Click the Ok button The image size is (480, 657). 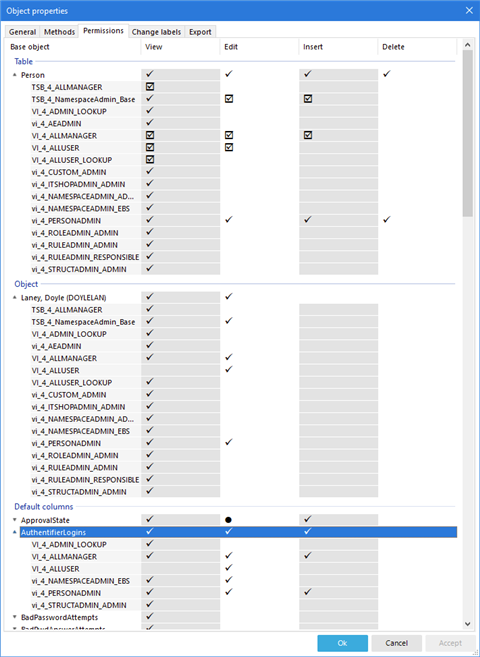[x=343, y=643]
